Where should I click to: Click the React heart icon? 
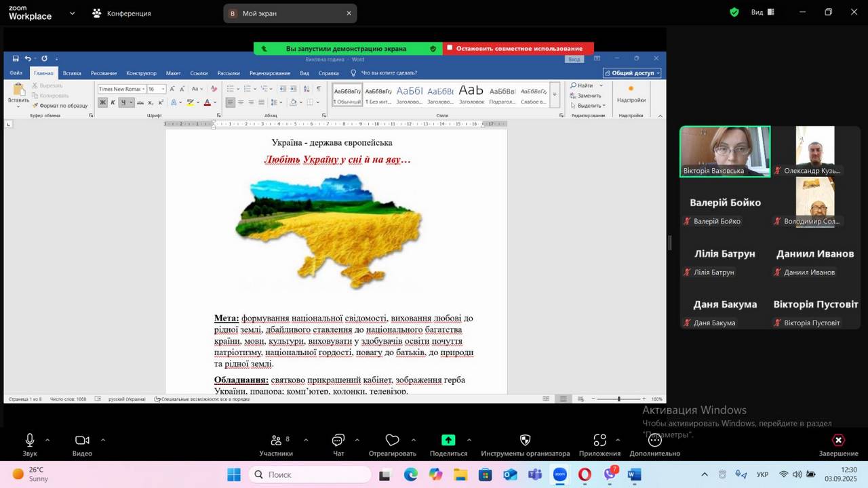(x=392, y=441)
